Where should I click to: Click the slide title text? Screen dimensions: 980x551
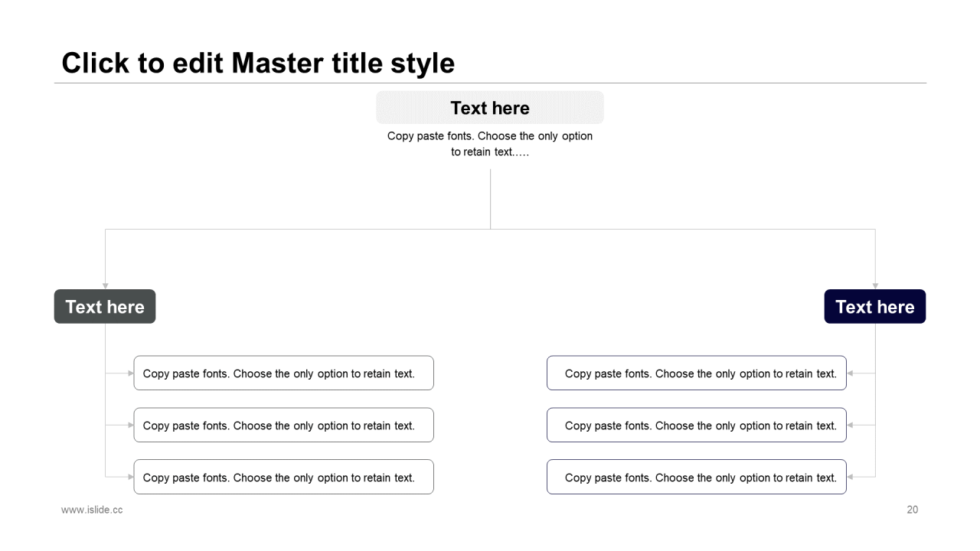(x=258, y=63)
